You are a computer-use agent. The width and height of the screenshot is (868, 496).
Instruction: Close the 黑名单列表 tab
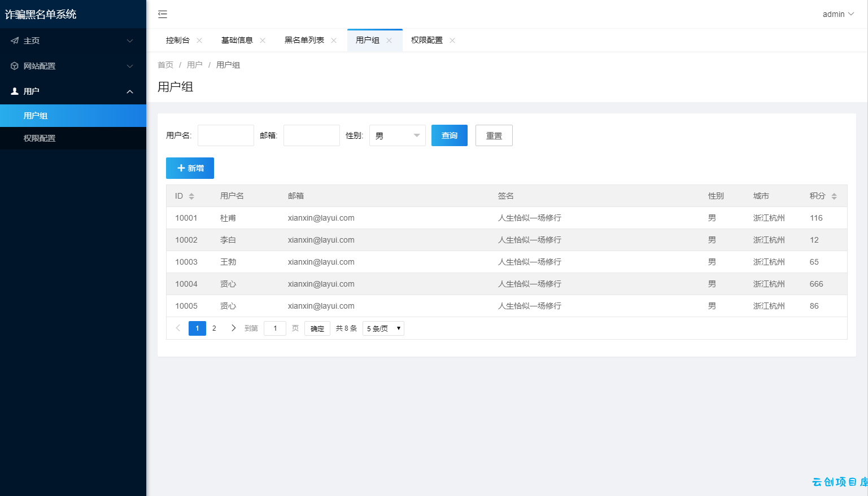click(x=334, y=40)
